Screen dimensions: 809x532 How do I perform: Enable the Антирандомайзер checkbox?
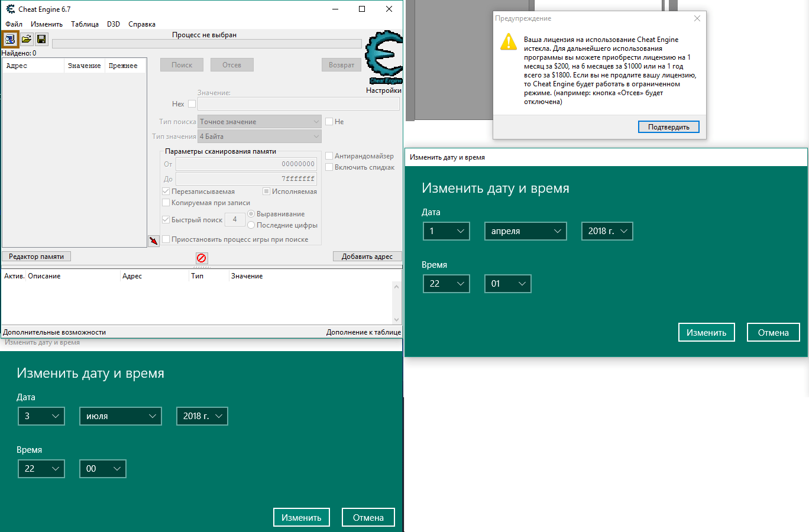pos(329,156)
